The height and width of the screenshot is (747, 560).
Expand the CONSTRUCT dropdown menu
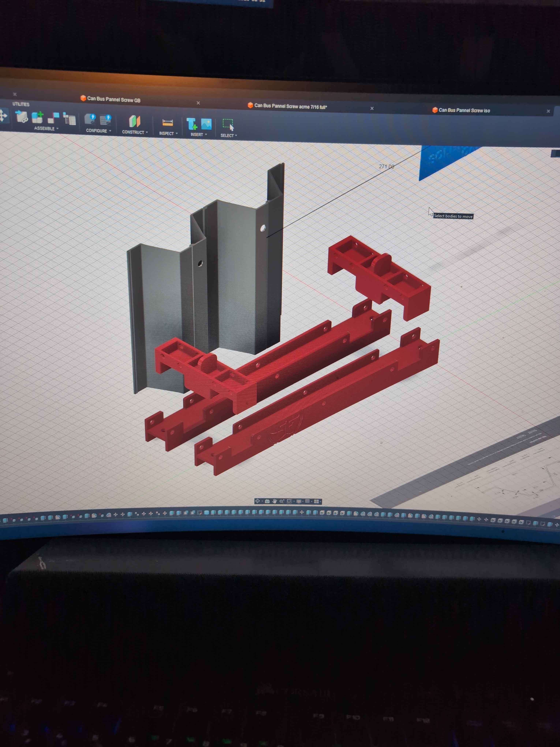pos(135,132)
